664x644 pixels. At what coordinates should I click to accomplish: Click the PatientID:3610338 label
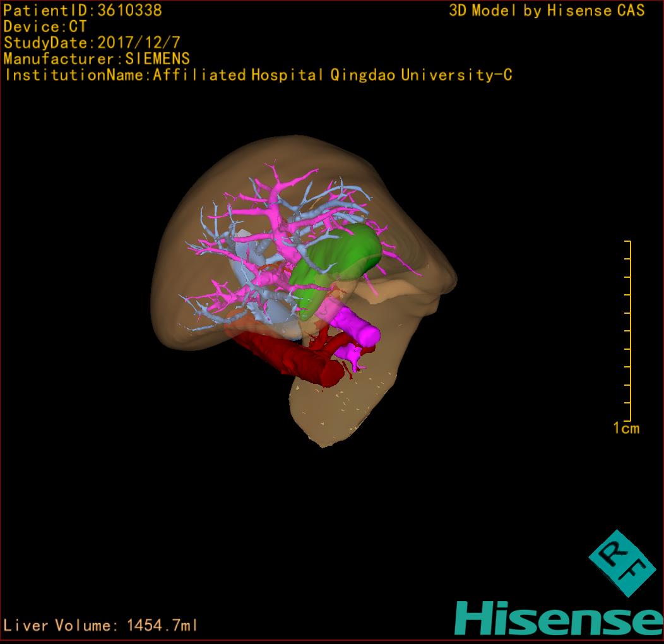click(x=83, y=11)
